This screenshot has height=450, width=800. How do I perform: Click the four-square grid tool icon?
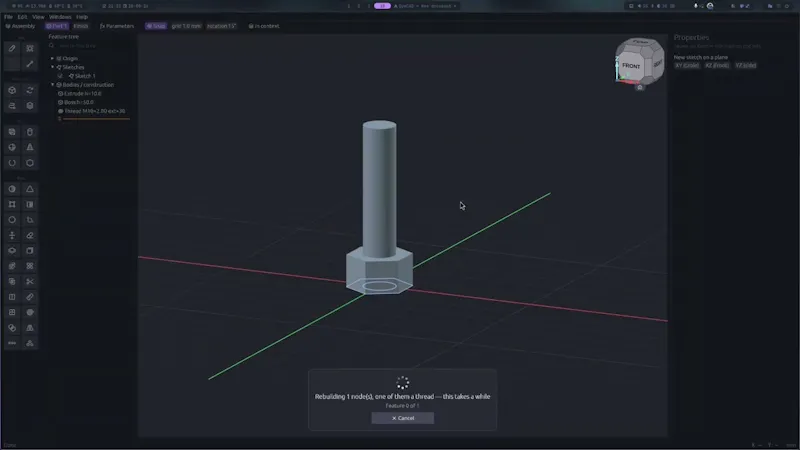[12, 312]
